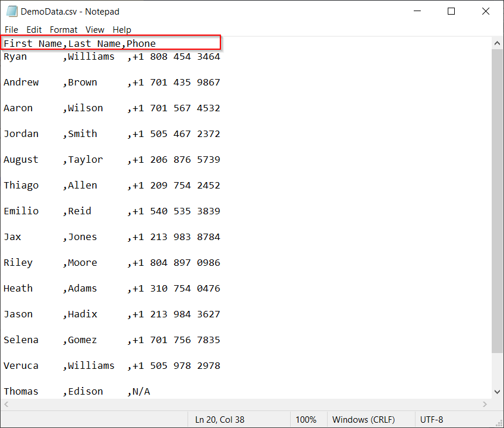Open the File menu

tap(11, 29)
